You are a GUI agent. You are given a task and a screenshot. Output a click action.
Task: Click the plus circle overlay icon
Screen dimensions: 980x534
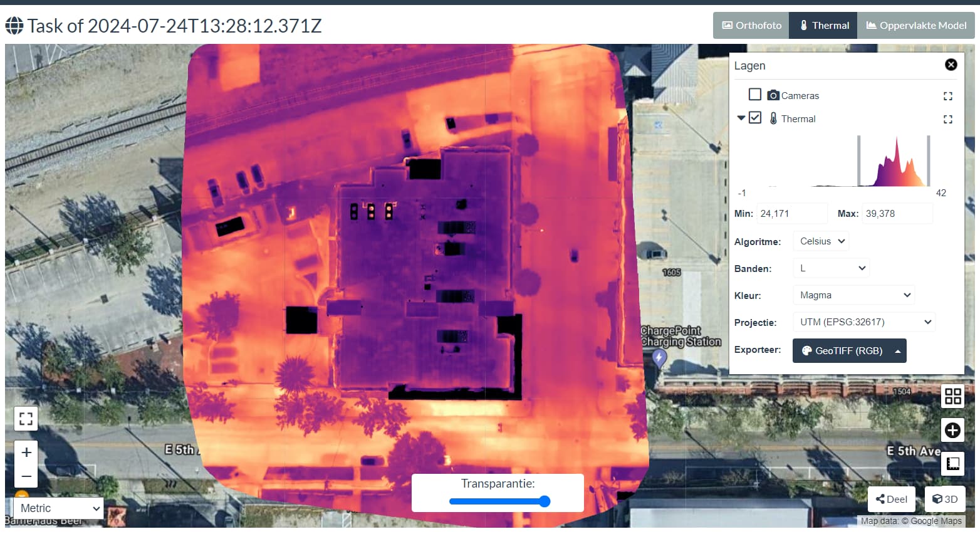(952, 430)
